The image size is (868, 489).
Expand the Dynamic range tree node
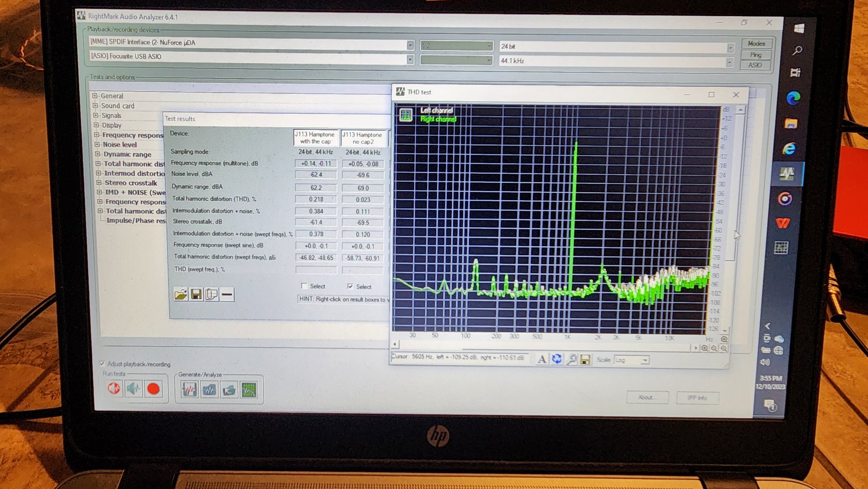[97, 154]
